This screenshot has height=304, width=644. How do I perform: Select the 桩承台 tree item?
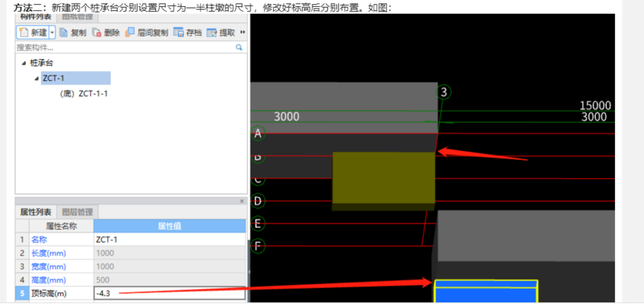coord(42,63)
